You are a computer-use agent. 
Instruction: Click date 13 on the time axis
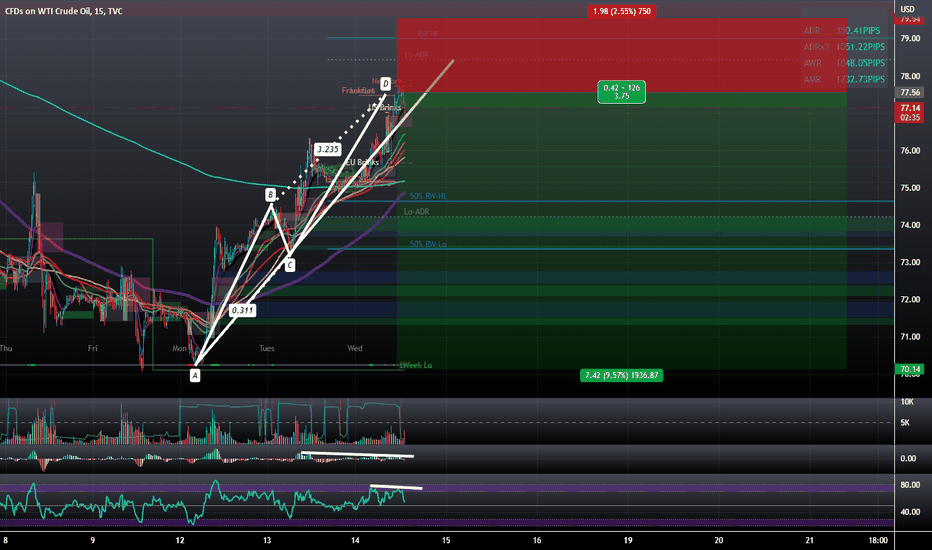point(267,540)
